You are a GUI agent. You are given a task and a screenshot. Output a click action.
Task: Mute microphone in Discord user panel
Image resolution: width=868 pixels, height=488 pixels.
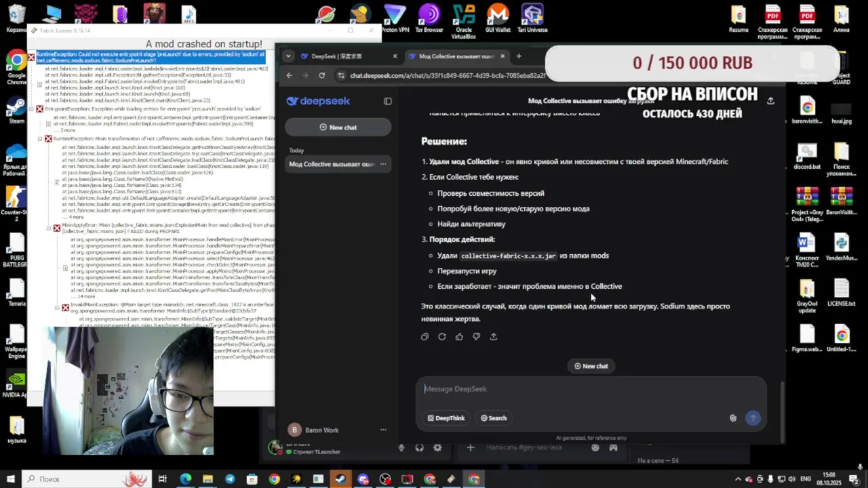point(401,447)
